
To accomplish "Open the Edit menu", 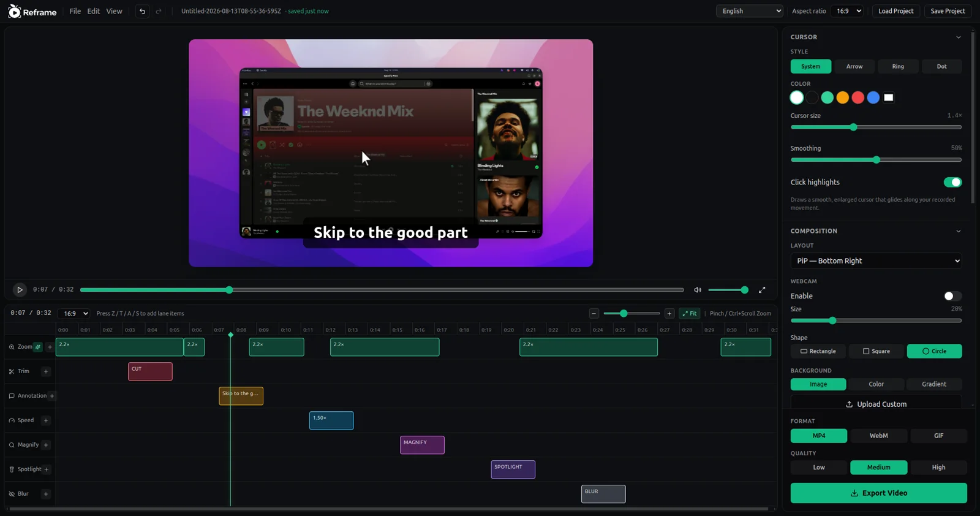I will (x=93, y=11).
